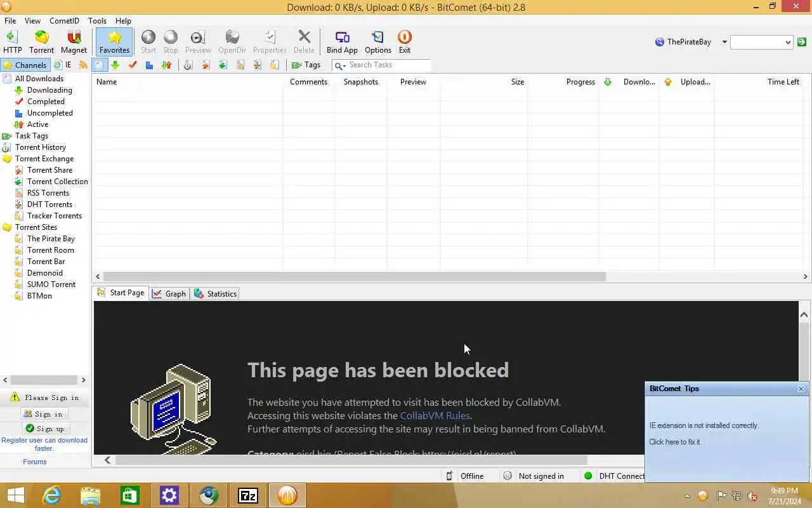Select the Channels sidebar tab
812x508 pixels.
[x=25, y=65]
